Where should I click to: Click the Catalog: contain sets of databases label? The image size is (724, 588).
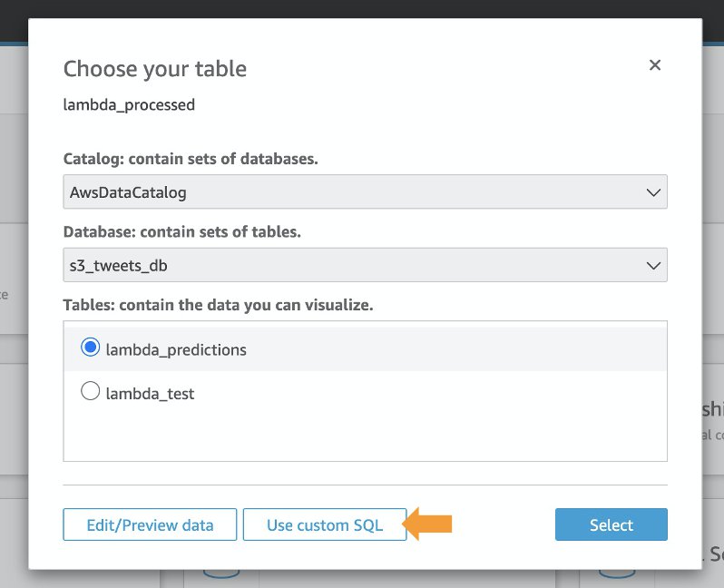191,159
